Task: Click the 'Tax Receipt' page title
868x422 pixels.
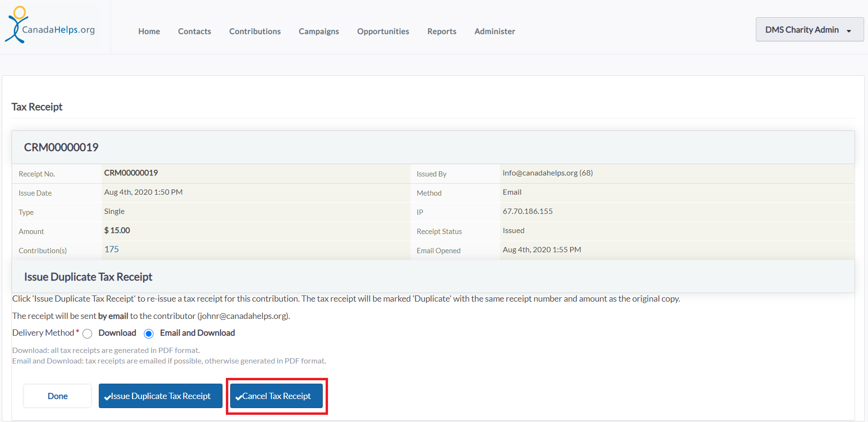Action: pyautogui.click(x=37, y=107)
